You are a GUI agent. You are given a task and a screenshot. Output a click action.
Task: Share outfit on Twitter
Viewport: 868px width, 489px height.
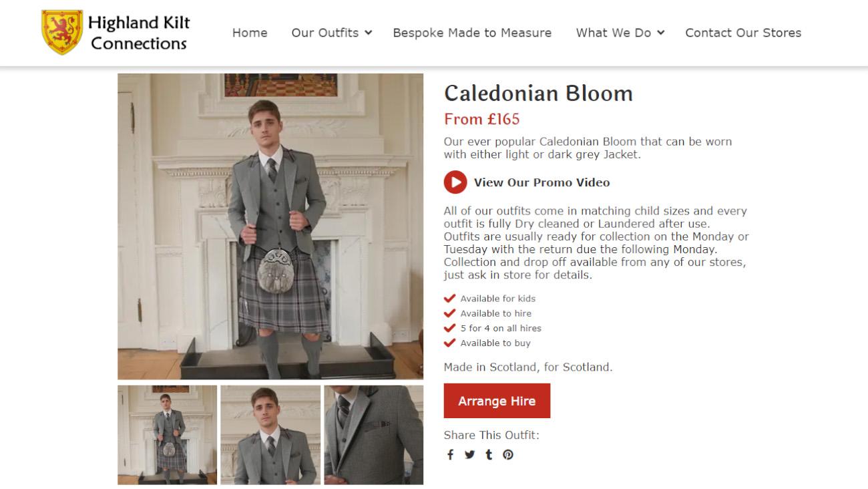coord(469,455)
